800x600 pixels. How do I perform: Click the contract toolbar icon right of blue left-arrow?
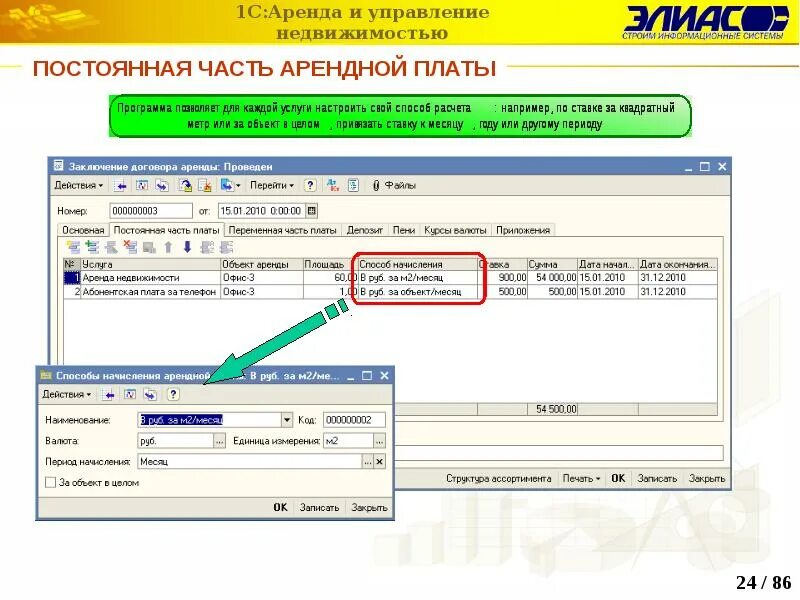tap(142, 186)
